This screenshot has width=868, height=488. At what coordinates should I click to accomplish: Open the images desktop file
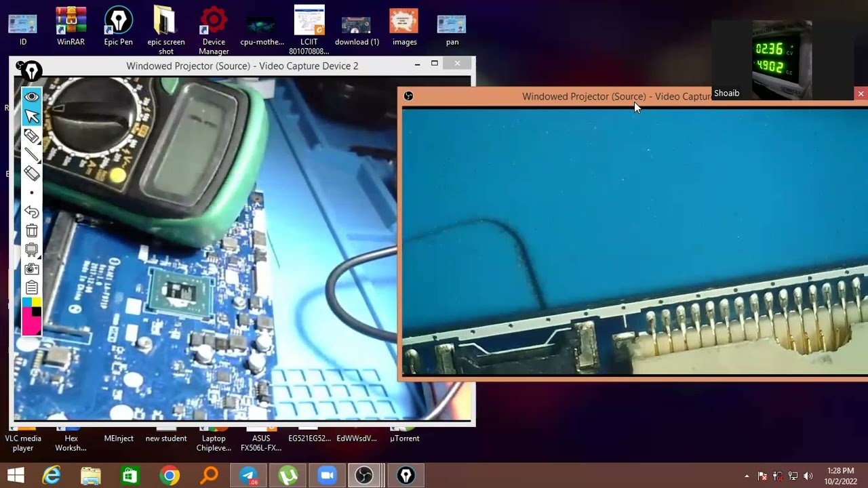(404, 27)
